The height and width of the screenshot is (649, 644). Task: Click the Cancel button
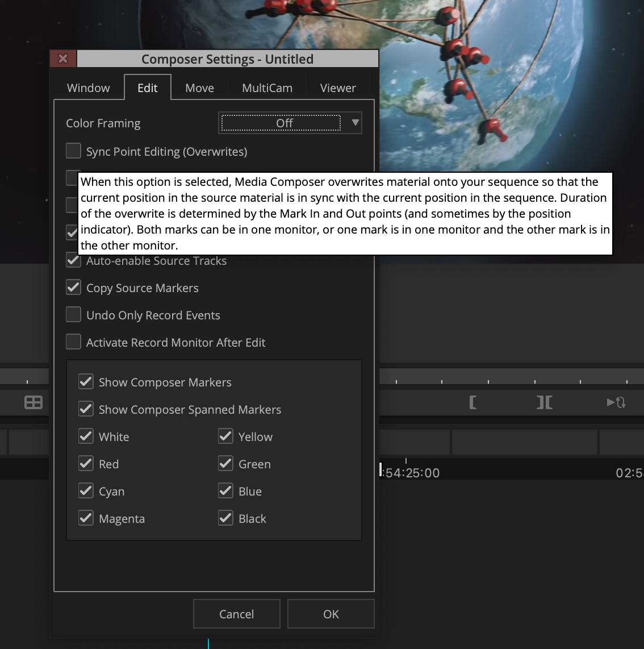237,614
